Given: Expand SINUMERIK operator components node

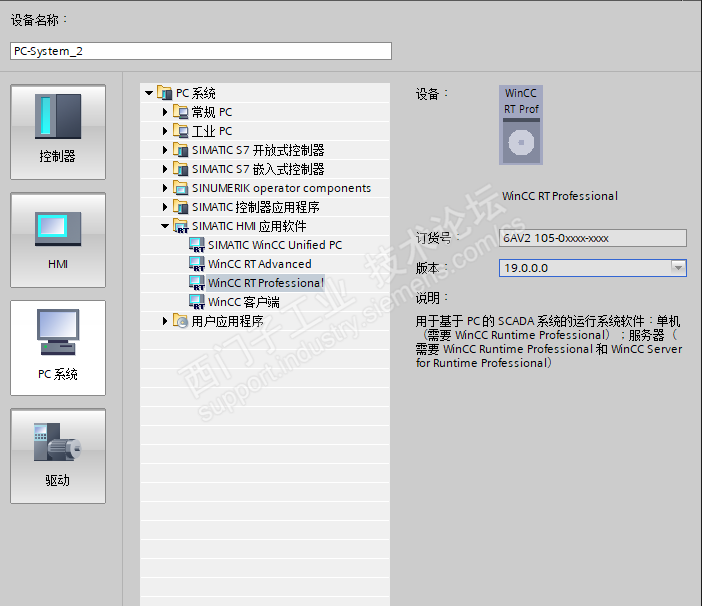Looking at the screenshot, I should click(x=165, y=188).
